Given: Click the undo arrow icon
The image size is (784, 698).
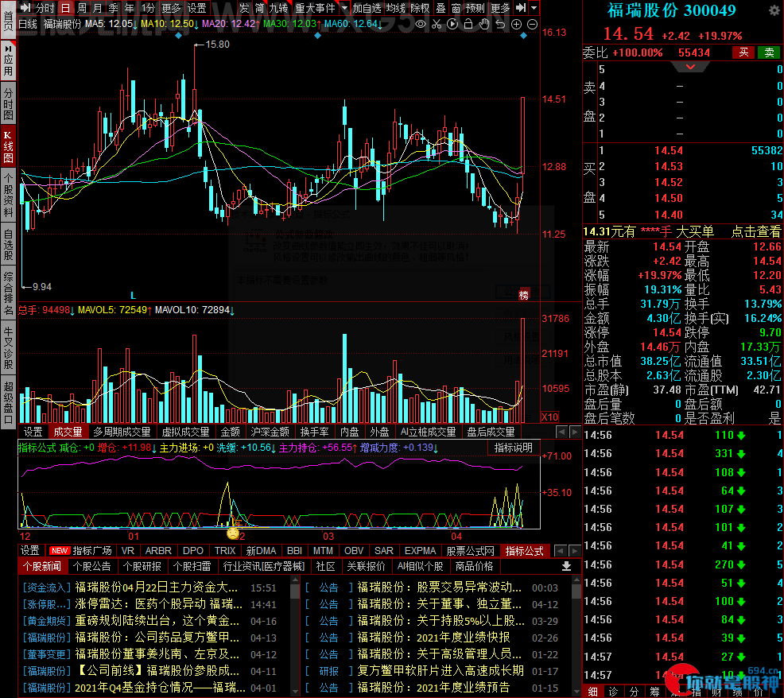Looking at the screenshot, I should pyautogui.click(x=500, y=24).
